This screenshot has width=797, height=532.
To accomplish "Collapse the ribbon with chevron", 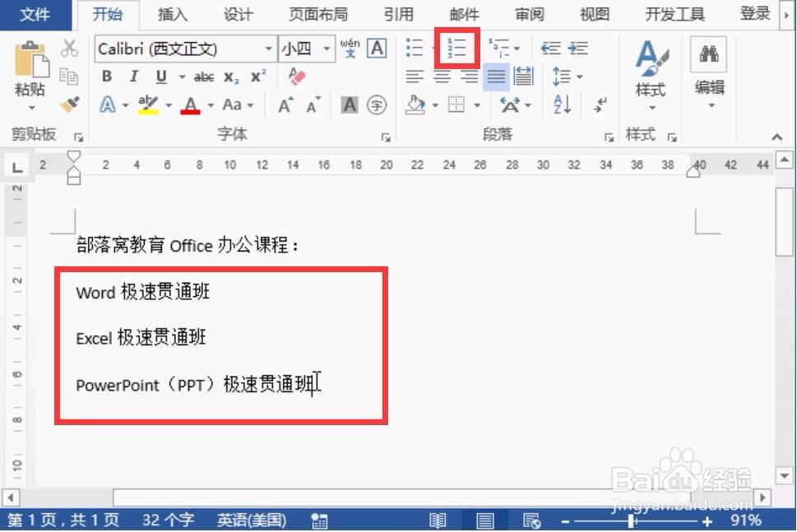I will coord(776,136).
